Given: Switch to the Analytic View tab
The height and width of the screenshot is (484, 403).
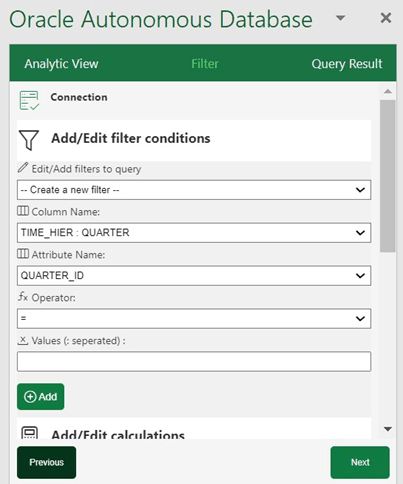Looking at the screenshot, I should pos(61,64).
